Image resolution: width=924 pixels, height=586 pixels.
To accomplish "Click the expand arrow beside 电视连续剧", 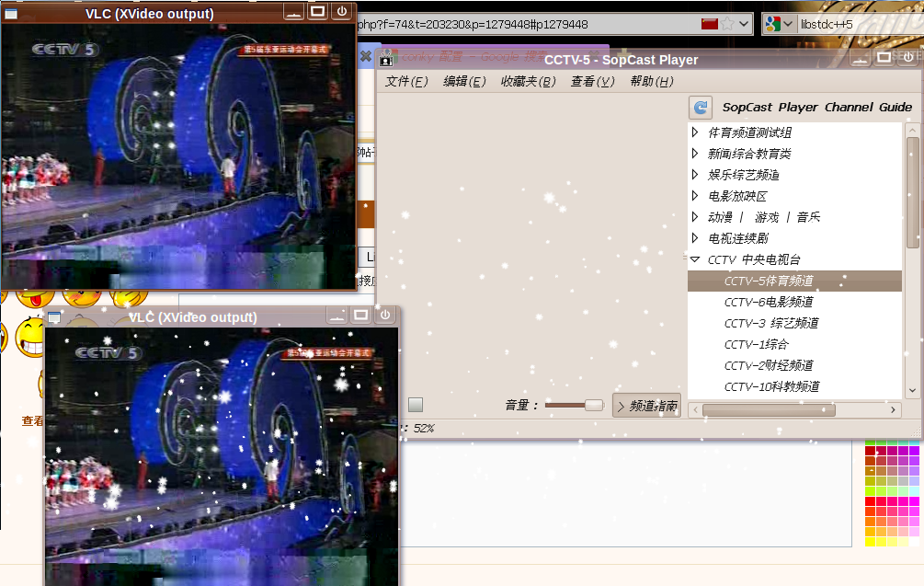I will pos(695,238).
